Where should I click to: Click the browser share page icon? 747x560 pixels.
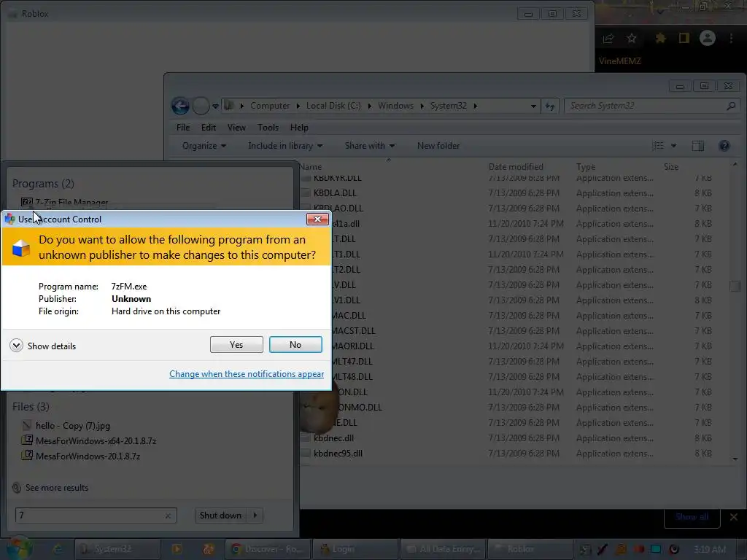click(608, 39)
